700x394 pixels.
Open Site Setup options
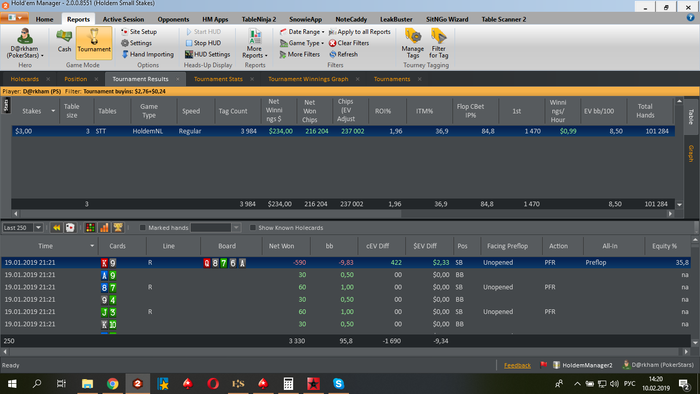coord(139,32)
